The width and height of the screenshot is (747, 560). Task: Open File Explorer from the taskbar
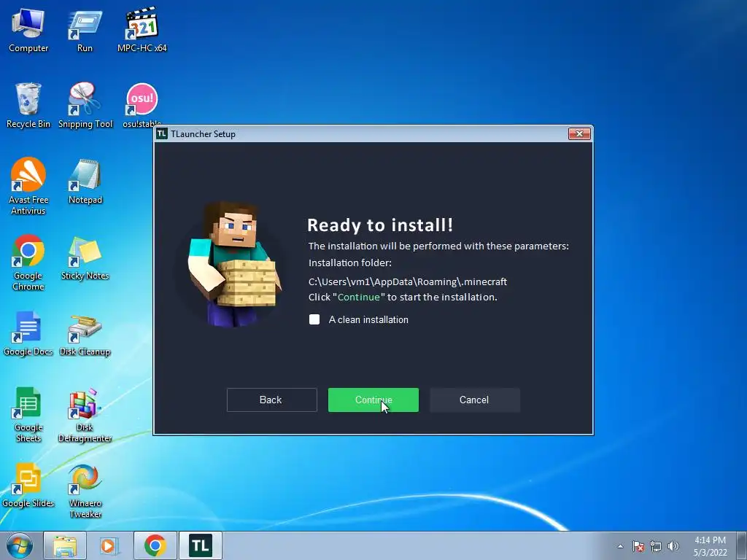[x=65, y=545]
